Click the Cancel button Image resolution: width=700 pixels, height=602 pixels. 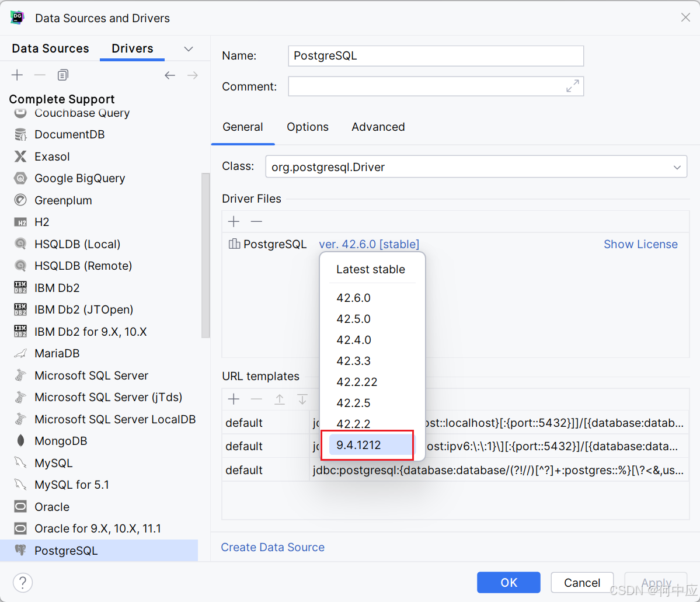[x=581, y=582]
